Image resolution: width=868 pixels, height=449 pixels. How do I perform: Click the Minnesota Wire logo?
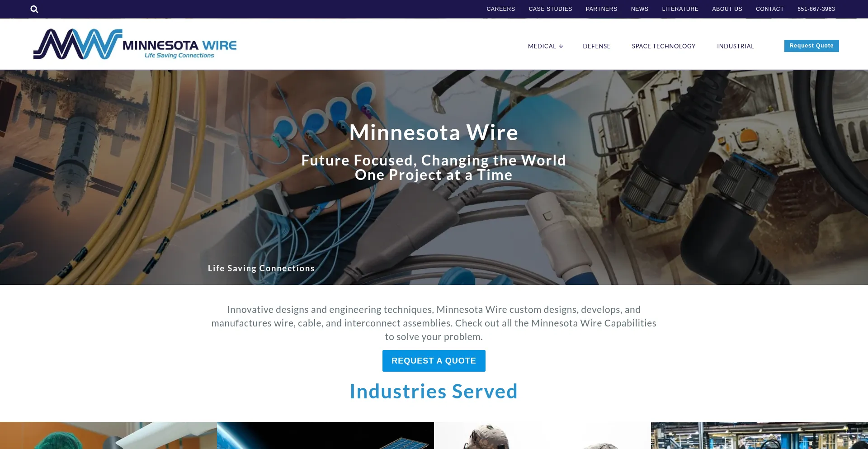(135, 44)
